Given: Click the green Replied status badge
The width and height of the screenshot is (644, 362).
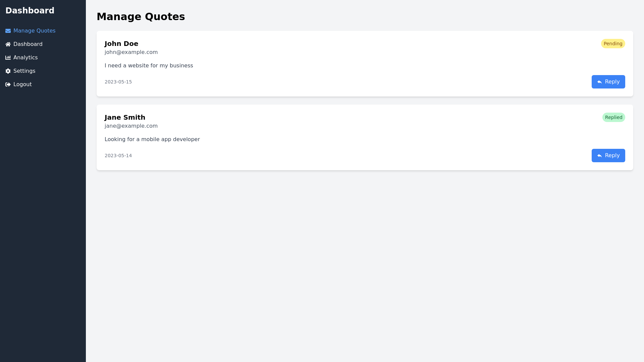Looking at the screenshot, I should [613, 117].
